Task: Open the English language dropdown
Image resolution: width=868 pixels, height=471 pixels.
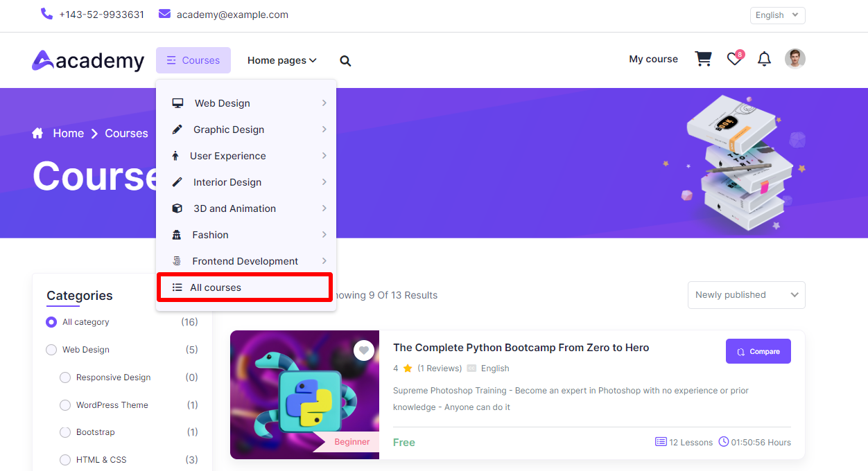Action: click(777, 15)
